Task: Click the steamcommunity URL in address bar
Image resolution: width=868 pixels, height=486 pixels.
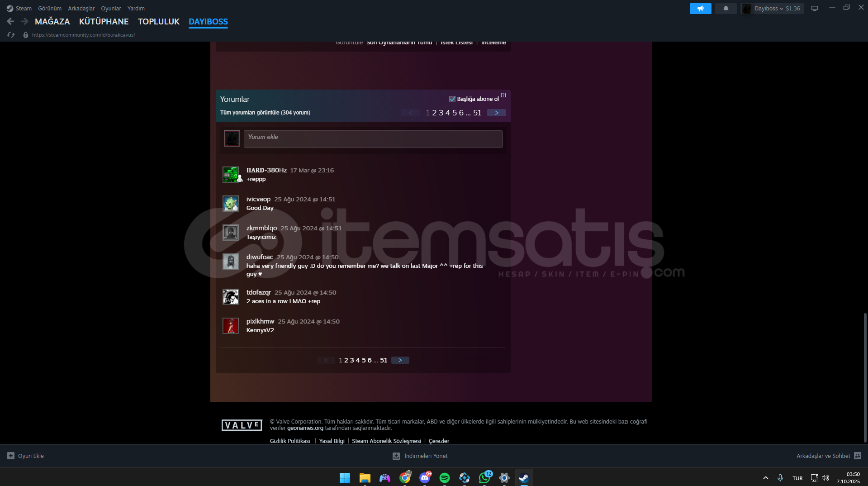Action: click(x=84, y=35)
